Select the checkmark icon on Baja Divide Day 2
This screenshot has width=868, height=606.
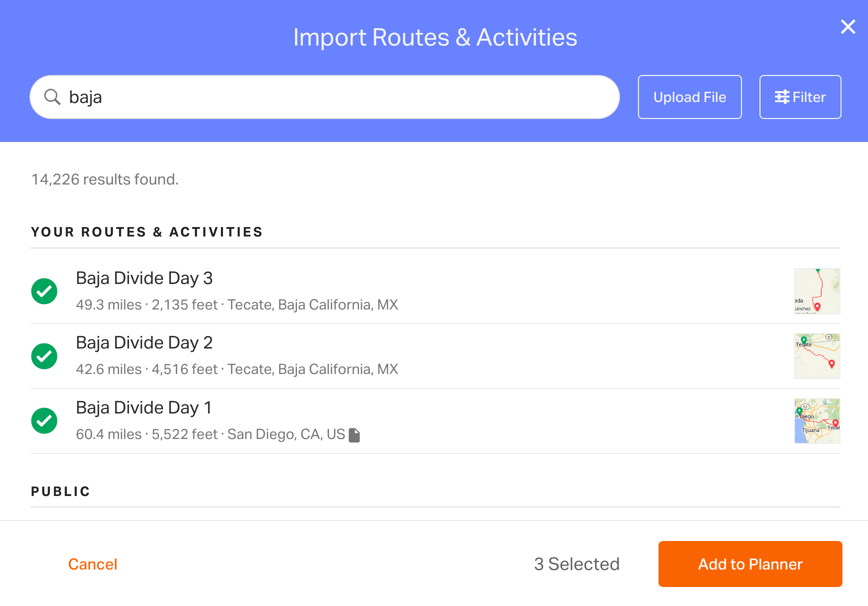pos(44,355)
